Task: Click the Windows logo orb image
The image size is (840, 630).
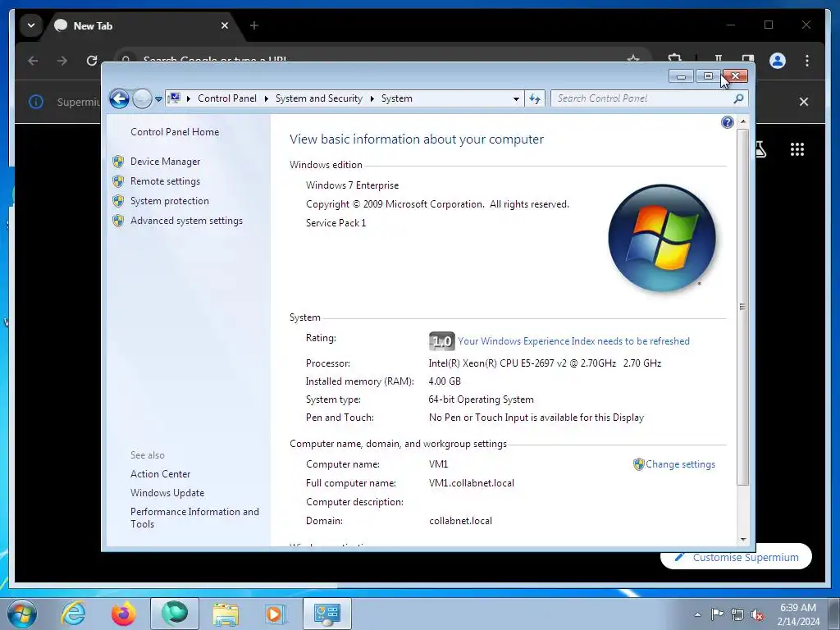Action: (x=662, y=239)
